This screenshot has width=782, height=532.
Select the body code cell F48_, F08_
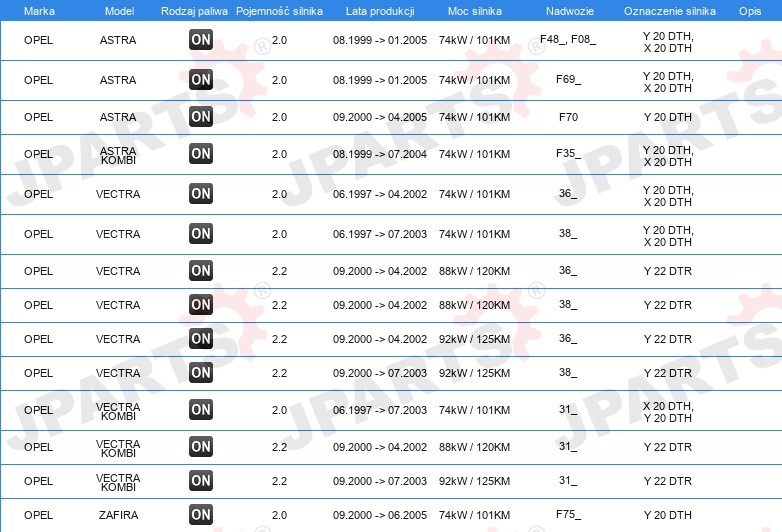(x=568, y=39)
